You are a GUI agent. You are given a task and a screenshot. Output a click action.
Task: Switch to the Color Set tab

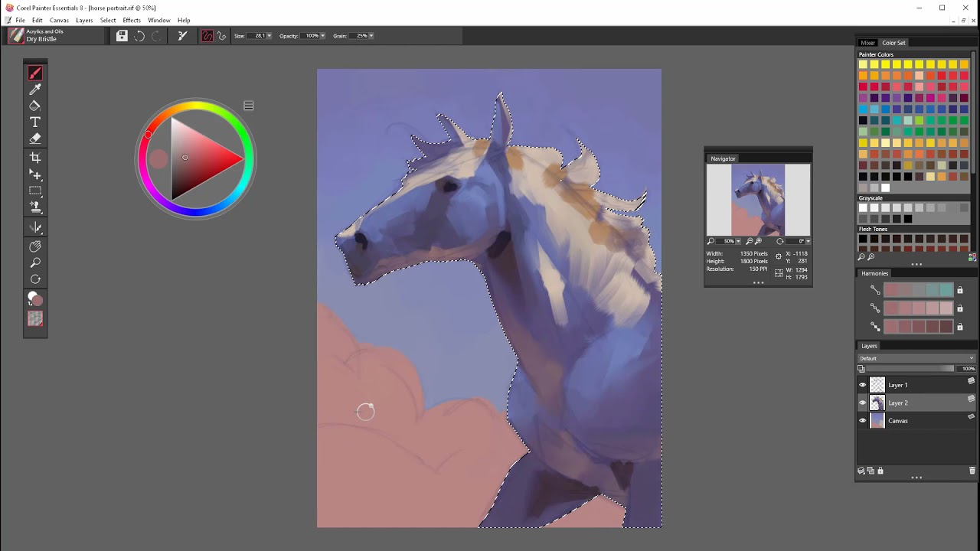(893, 43)
